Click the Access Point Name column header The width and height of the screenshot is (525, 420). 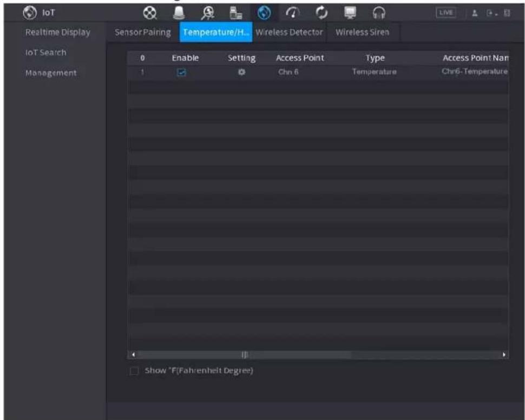pos(475,58)
